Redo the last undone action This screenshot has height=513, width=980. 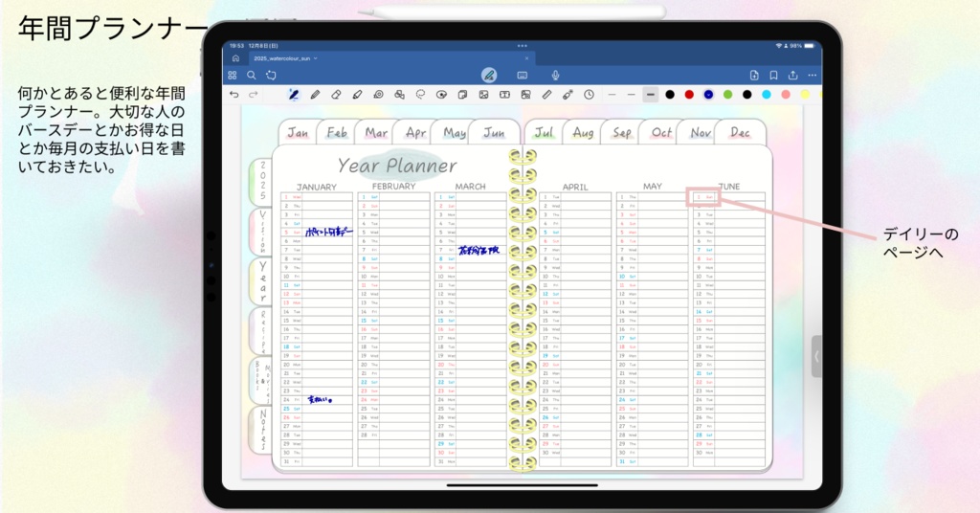253,95
